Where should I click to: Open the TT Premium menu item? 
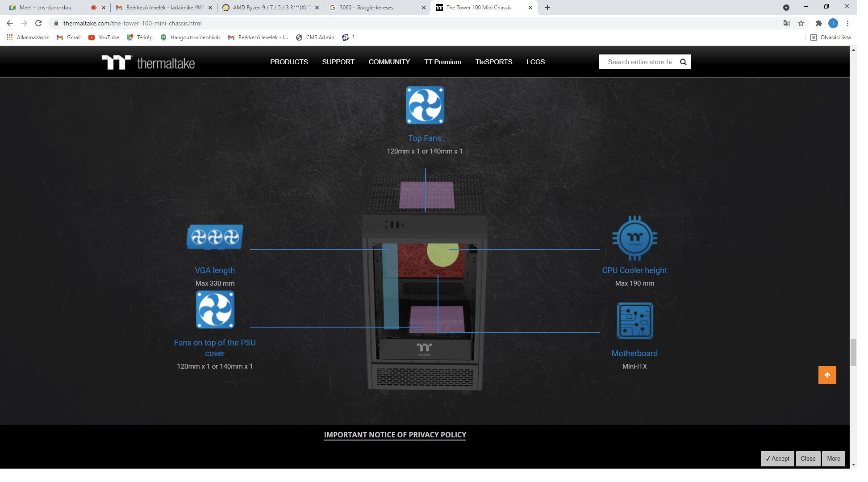point(442,62)
